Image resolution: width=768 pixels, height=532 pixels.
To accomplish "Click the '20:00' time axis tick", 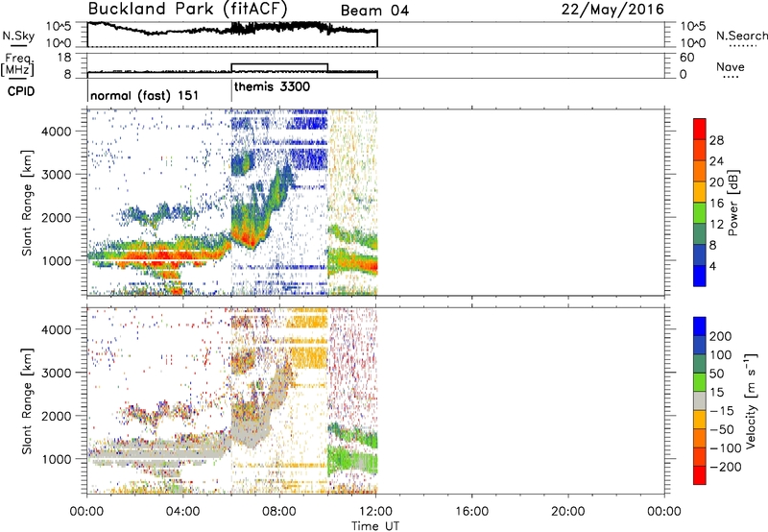I will tap(568, 512).
